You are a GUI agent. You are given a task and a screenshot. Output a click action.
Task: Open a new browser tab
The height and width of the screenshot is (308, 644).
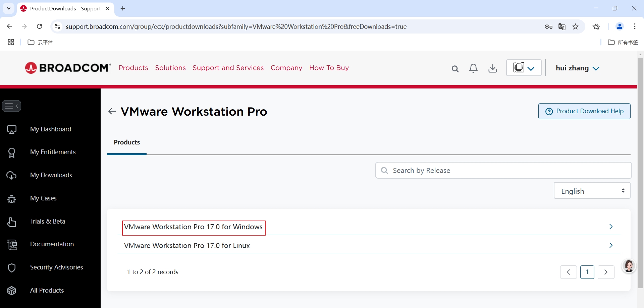coord(123,8)
